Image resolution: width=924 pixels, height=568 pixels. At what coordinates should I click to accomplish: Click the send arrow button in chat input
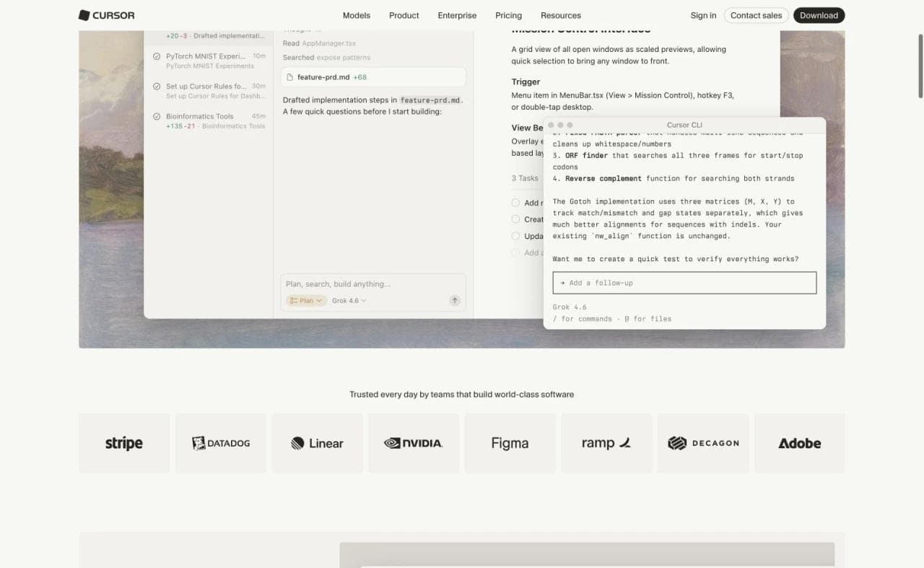(x=455, y=300)
